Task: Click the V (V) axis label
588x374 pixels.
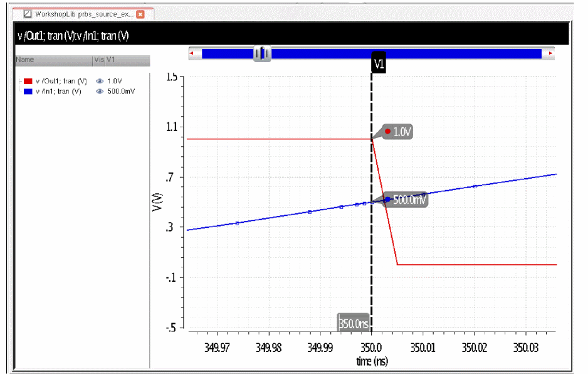Action: 157,202
